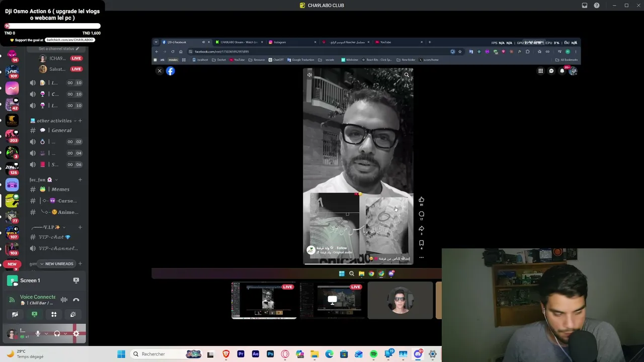Open Discord user settings gear
644x362 pixels.
click(x=76, y=333)
